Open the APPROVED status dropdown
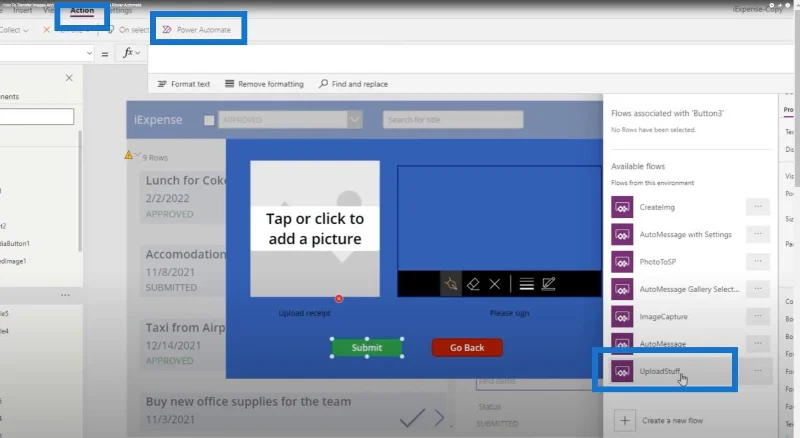800x438 pixels. tap(290, 120)
